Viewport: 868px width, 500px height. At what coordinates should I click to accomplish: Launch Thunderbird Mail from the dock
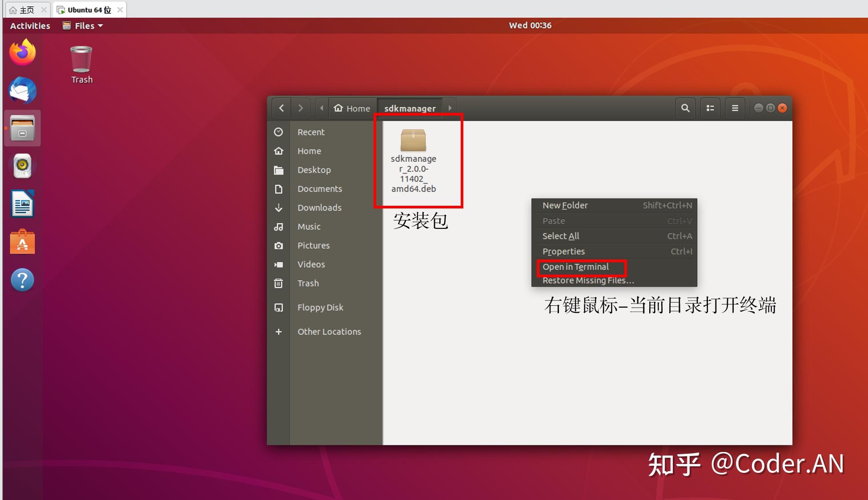pyautogui.click(x=22, y=90)
